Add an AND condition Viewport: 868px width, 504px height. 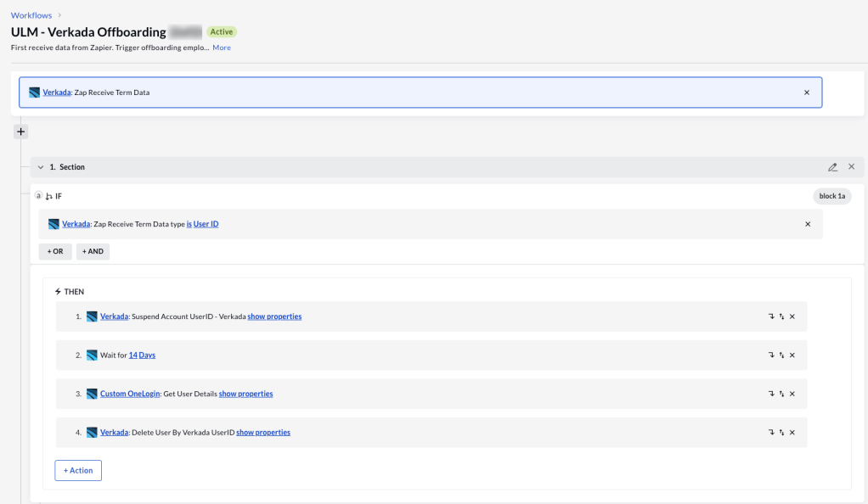[x=93, y=252]
